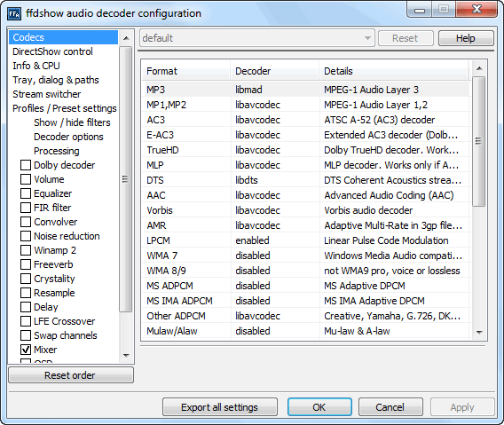Select MS IMA ADPCM row
This screenshot has height=425, width=504.
tap(305, 301)
